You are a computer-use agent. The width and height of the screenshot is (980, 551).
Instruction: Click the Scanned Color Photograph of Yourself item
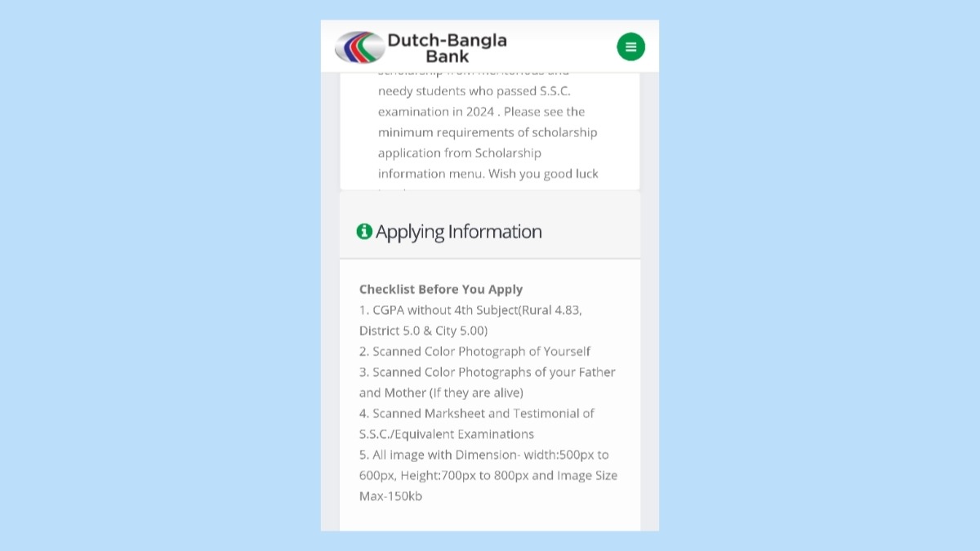(x=474, y=351)
